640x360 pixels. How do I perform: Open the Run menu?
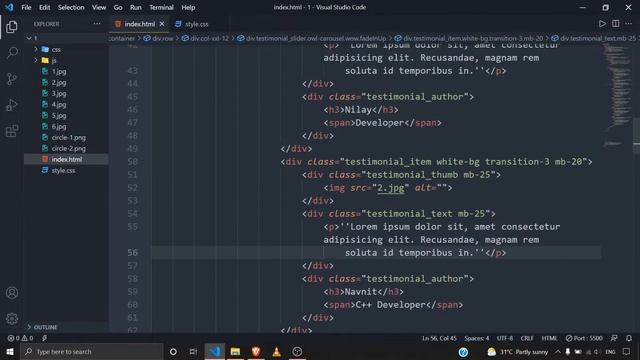click(x=136, y=7)
